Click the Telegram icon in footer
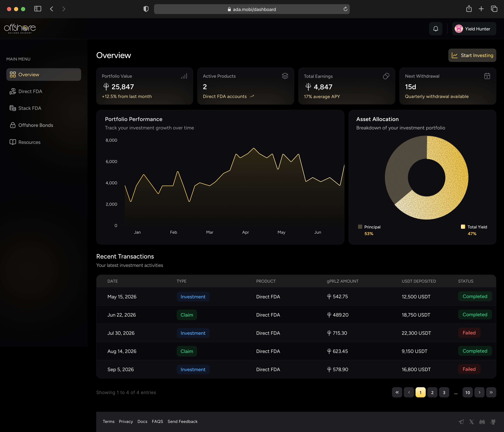This screenshot has width=504, height=432. point(461,422)
